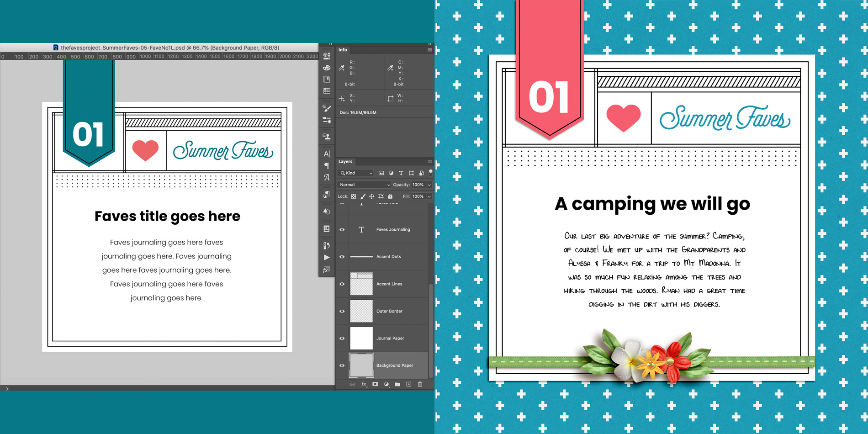Expand the collapsed icon panel dock
Viewport: 868px width, 434px height.
click(330, 44)
